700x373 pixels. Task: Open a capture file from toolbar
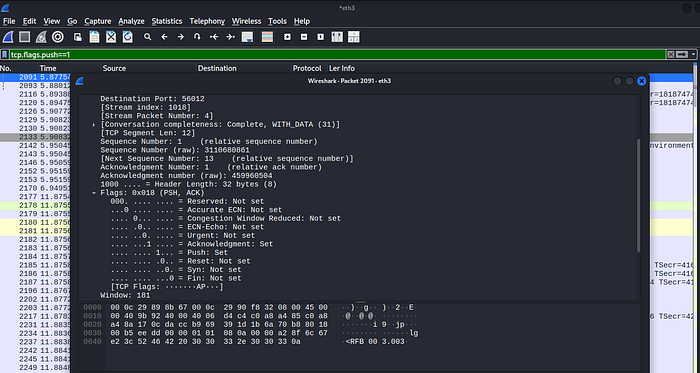tap(78, 37)
